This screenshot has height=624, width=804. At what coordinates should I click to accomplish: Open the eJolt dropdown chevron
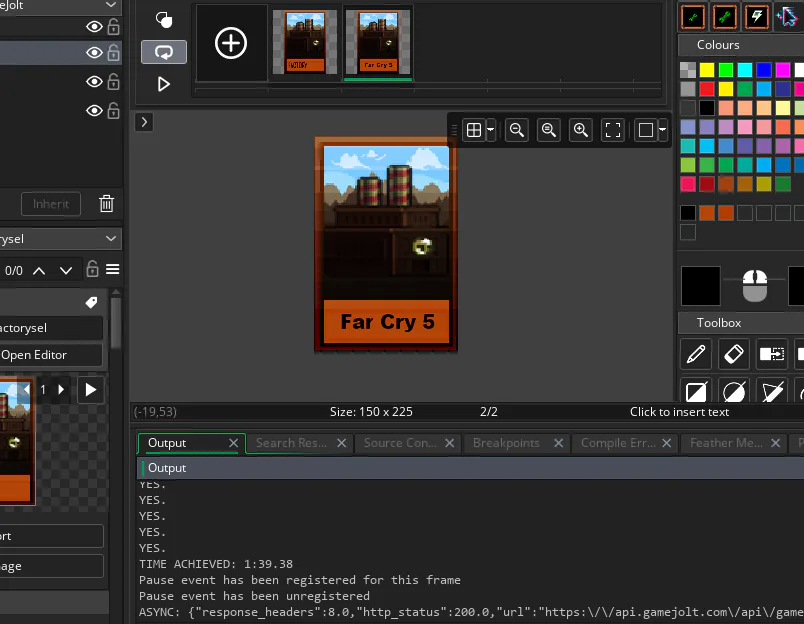[x=111, y=5]
